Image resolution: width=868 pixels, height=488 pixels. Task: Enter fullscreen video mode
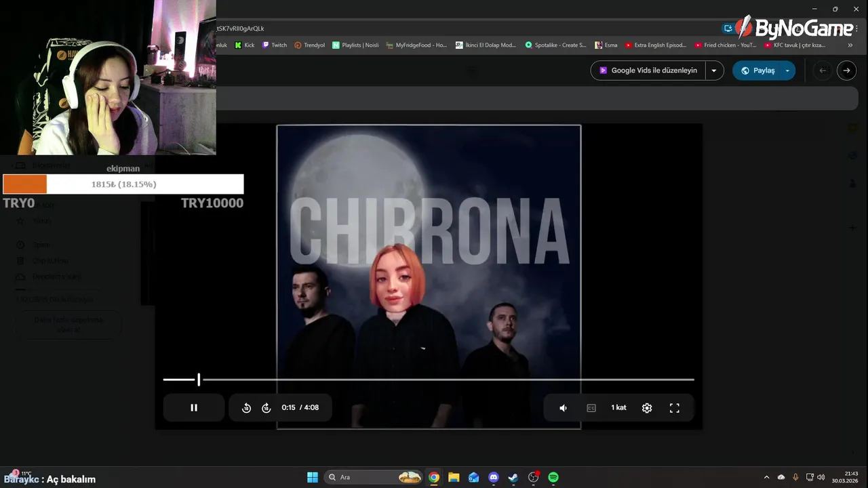click(x=675, y=408)
